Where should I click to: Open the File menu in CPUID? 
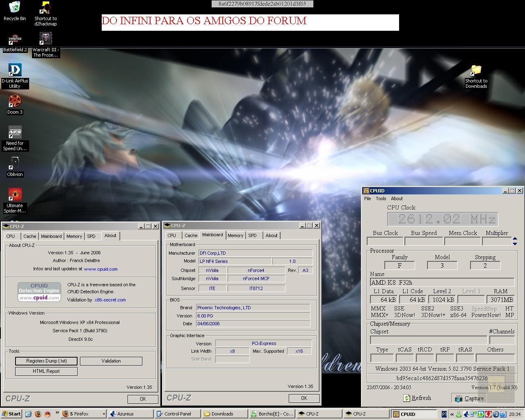[367, 199]
